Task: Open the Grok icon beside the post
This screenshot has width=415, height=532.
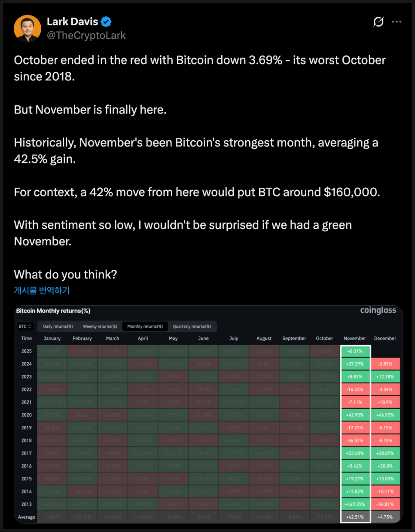Action: click(378, 21)
